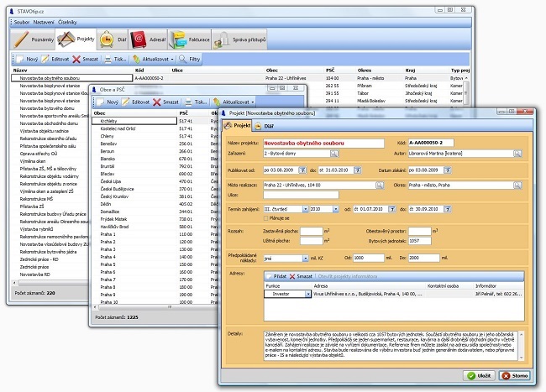Open the Předpokládané náklady dropdown

[306, 259]
